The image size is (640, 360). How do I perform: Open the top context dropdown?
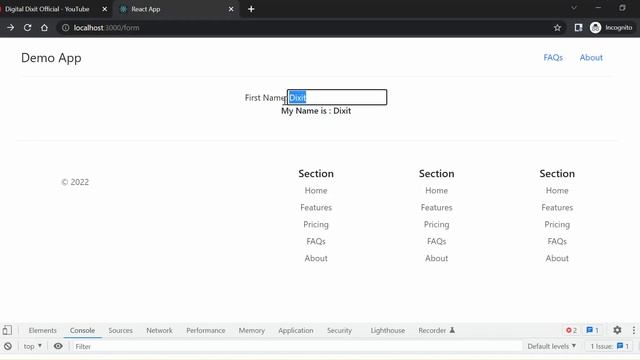[33, 346]
